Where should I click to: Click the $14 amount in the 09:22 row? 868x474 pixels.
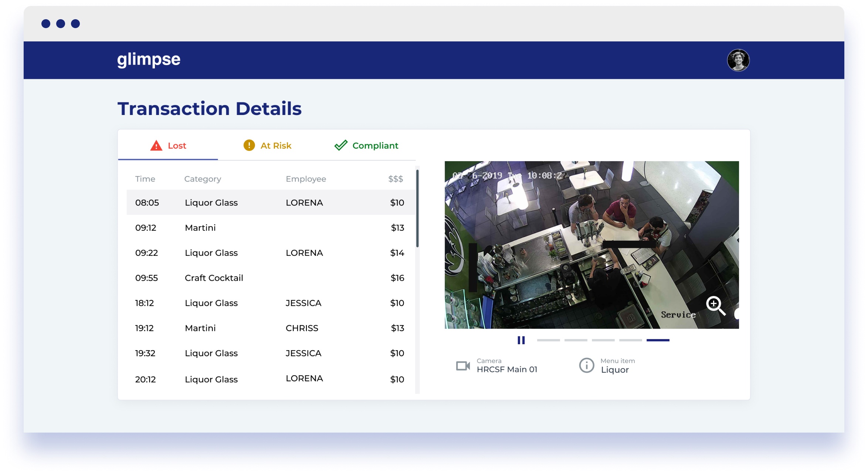coord(397,253)
